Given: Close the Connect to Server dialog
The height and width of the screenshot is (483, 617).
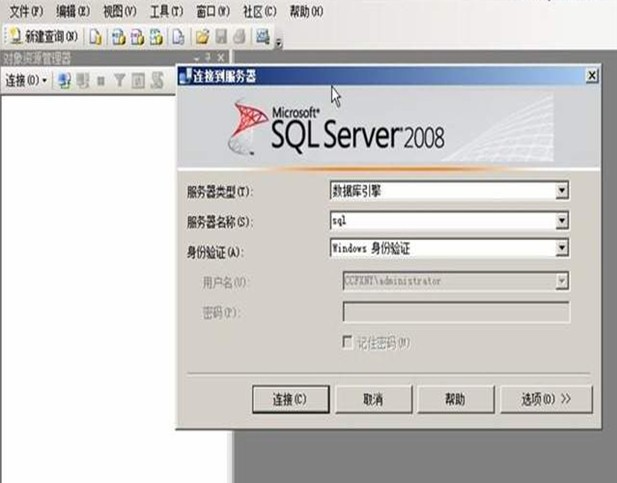Looking at the screenshot, I should [x=591, y=76].
